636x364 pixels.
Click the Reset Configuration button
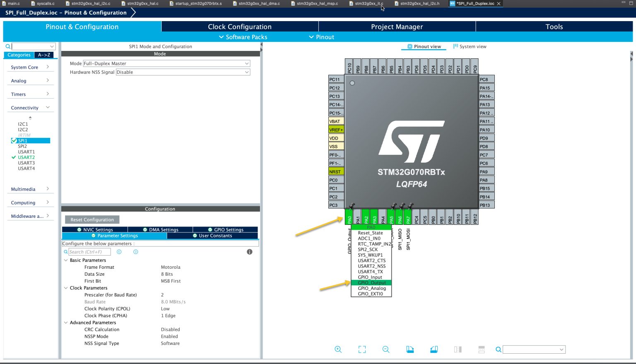pos(92,219)
